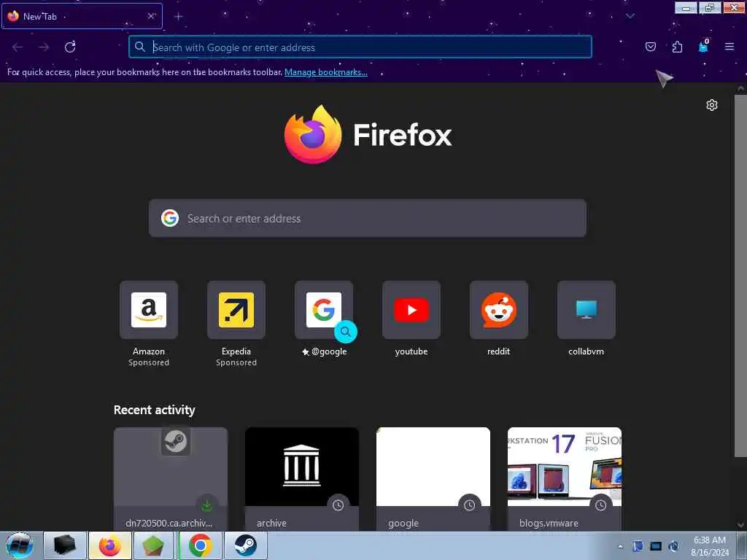The height and width of the screenshot is (560, 747).
Task: Open the new tab page settings gear
Action: click(712, 105)
